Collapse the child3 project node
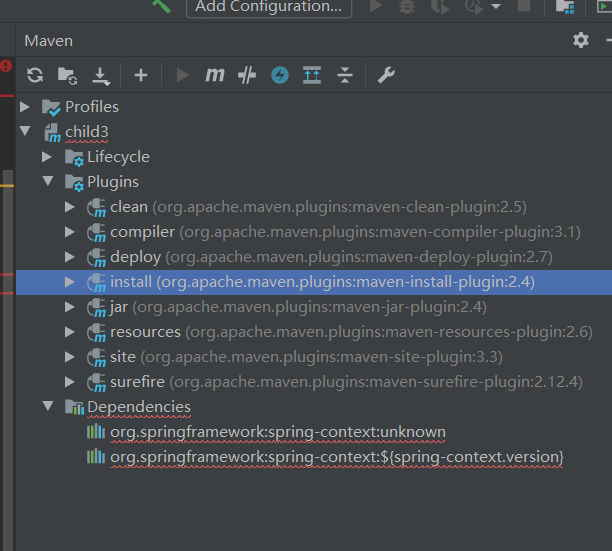 tap(25, 131)
